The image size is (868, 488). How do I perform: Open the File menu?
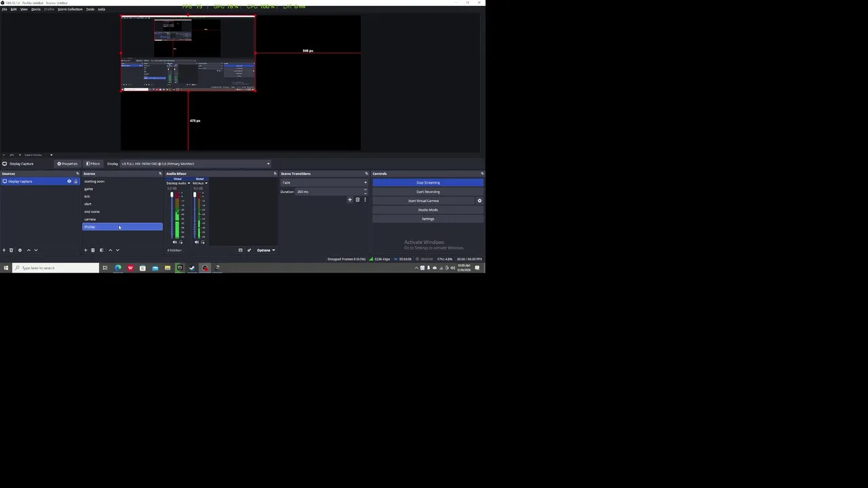4,9
